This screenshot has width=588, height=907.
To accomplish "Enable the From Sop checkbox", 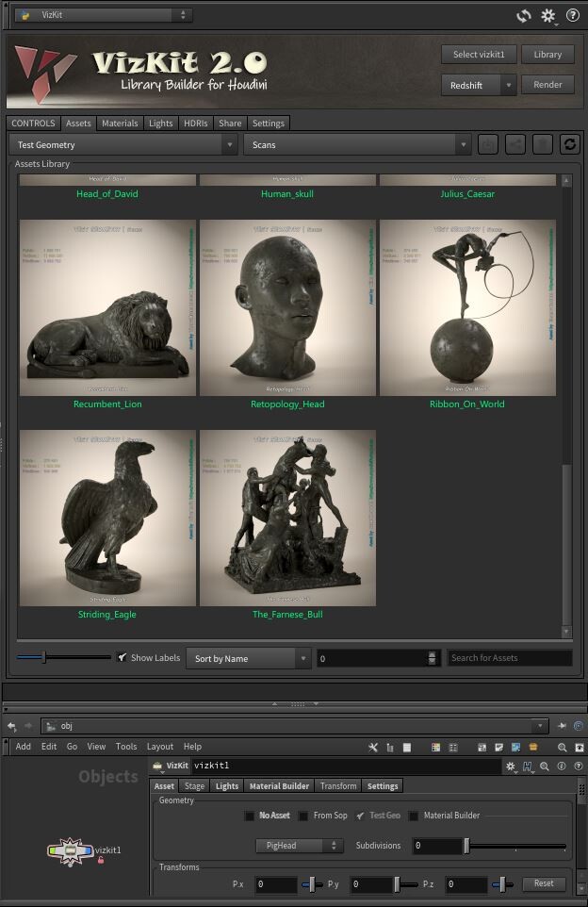I will click(303, 816).
